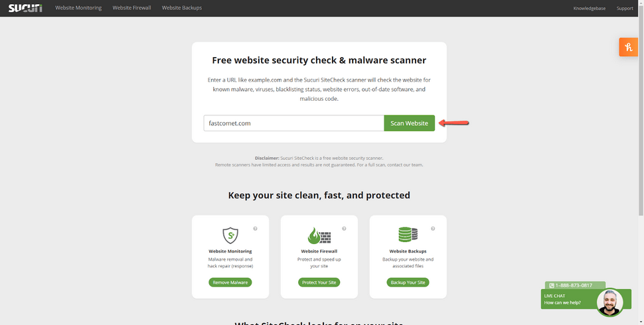Screen dimensions: 644x325
Task: Open the Support link
Action: 625,8
